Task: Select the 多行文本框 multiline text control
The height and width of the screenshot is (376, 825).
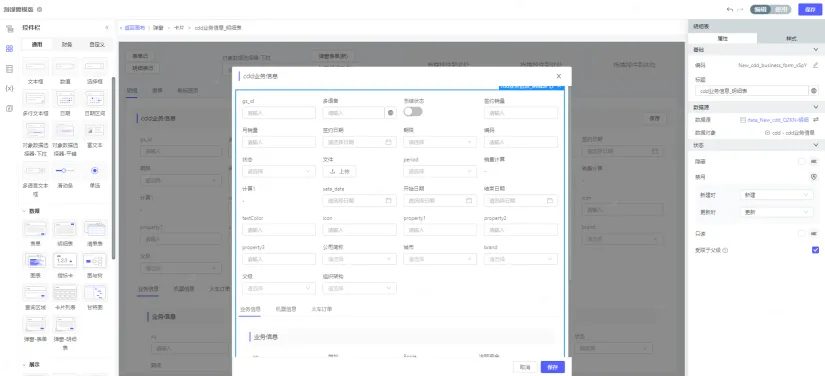Action: 36,99
